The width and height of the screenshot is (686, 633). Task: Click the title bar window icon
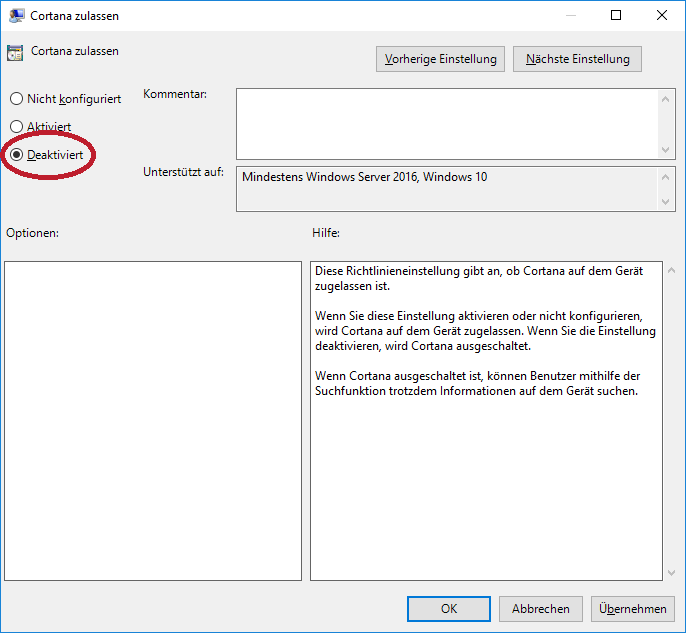click(16, 16)
